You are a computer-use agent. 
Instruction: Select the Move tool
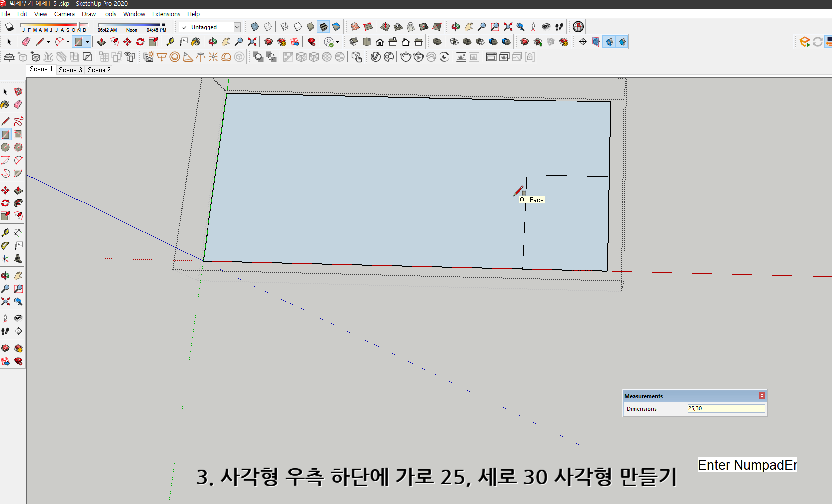pyautogui.click(x=126, y=42)
